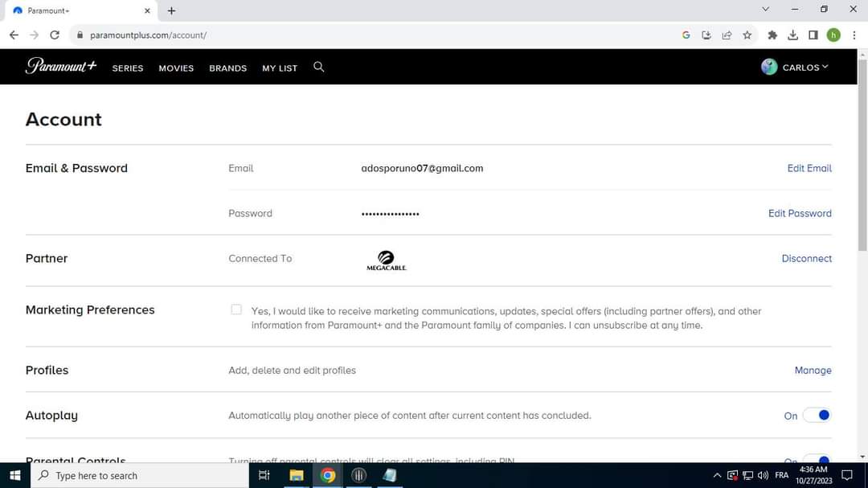This screenshot has width=868, height=488.
Task: Open Chrome extensions puzzle icon
Action: 772,35
